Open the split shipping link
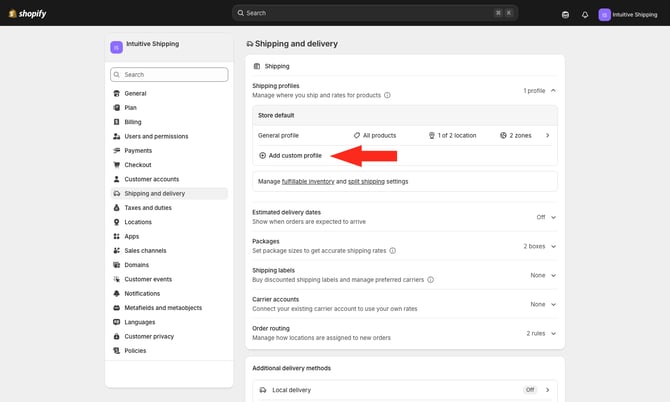The width and height of the screenshot is (670, 402). pyautogui.click(x=366, y=182)
